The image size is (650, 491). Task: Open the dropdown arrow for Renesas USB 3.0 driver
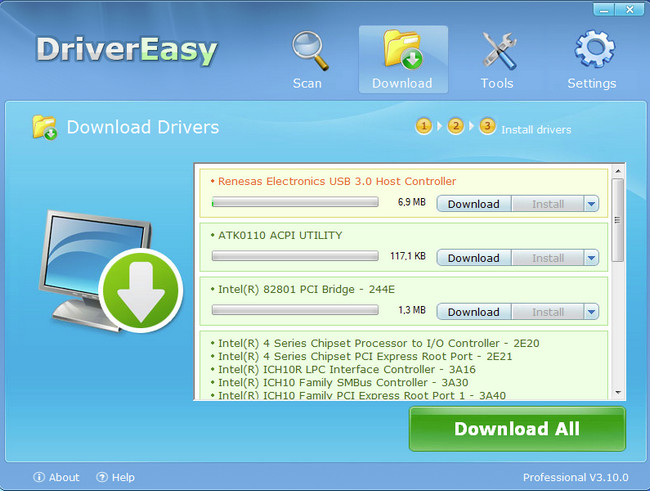point(591,204)
